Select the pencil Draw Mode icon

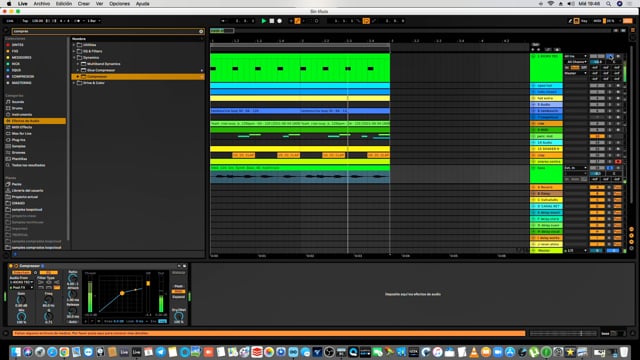coord(570,21)
